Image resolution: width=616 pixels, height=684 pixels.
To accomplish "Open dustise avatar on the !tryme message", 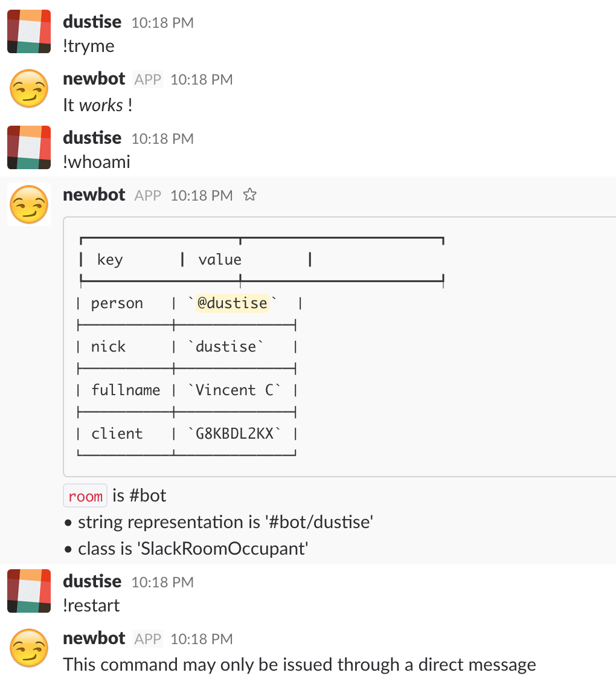I will [x=29, y=31].
